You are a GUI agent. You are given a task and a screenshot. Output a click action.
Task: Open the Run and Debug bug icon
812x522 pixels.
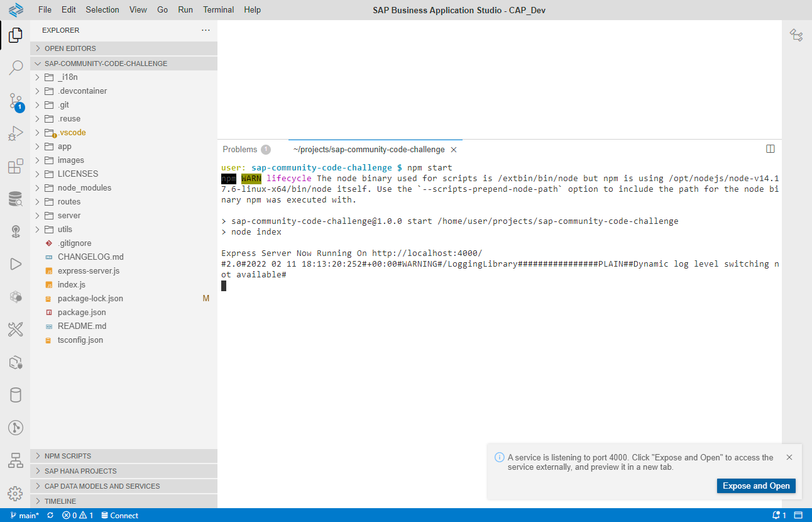pos(16,133)
